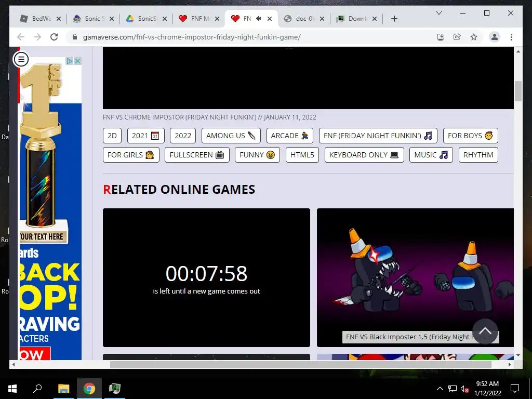Bookmark this page with star icon
Viewport: 532px width, 399px height.
pos(474,37)
